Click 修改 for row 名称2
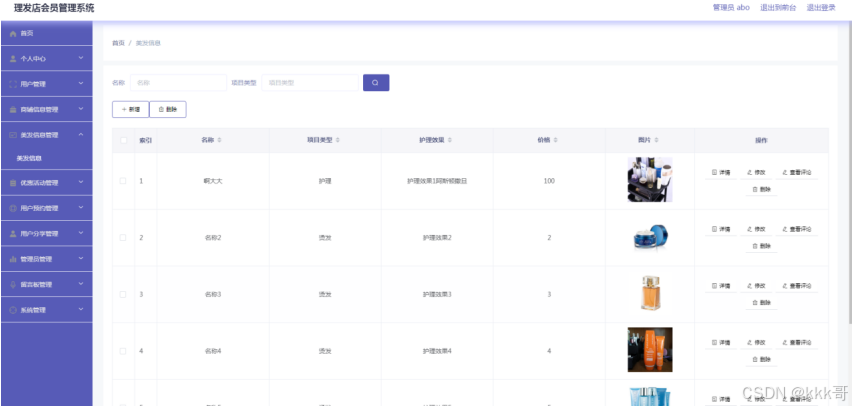 (756, 229)
